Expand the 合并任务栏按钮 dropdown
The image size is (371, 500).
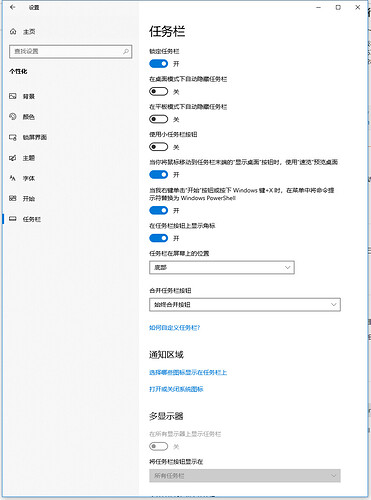pos(245,305)
